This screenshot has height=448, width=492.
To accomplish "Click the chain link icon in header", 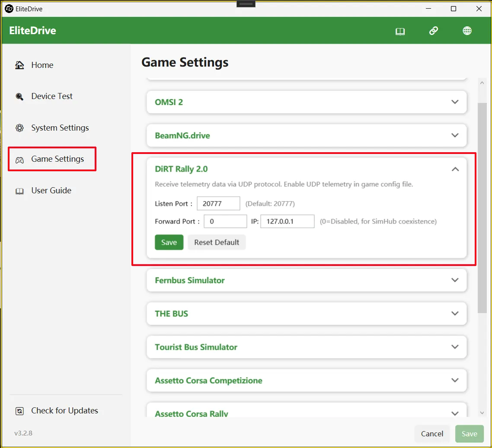I will (434, 31).
